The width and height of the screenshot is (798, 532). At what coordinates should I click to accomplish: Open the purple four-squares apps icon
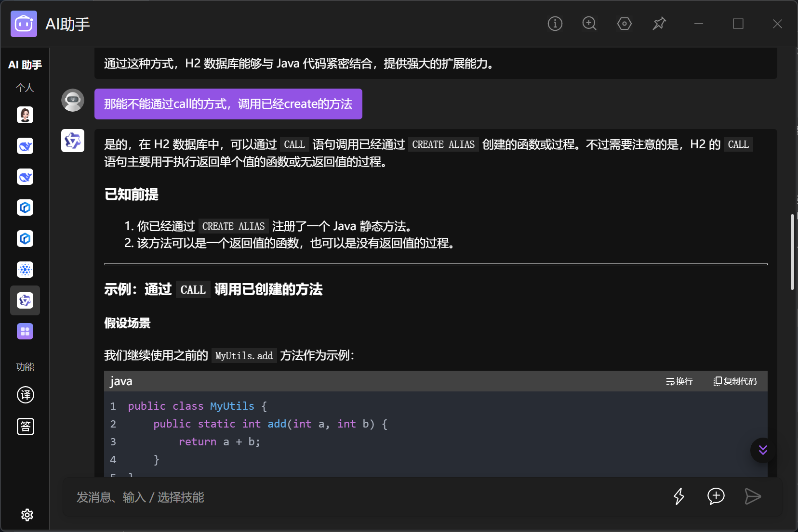25,331
